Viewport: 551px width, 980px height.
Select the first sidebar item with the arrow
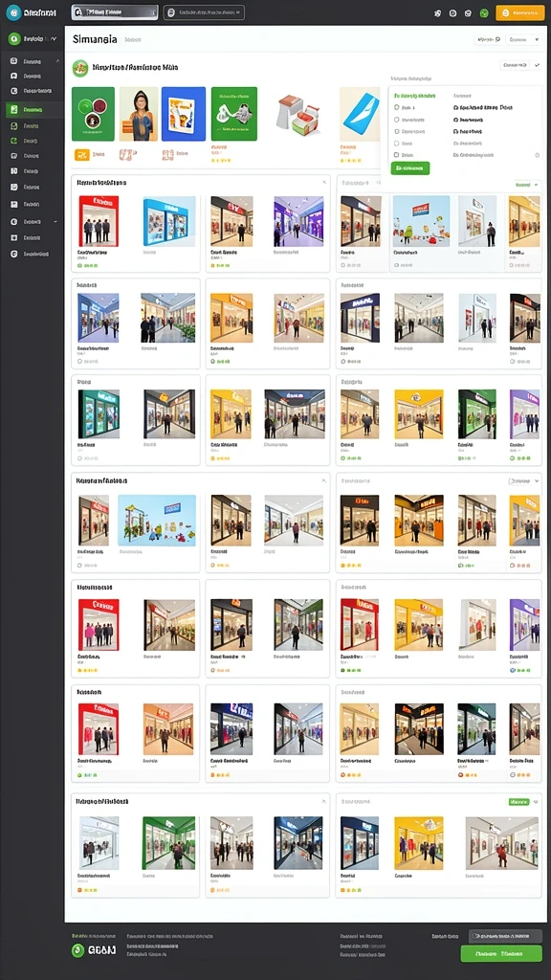click(x=33, y=61)
